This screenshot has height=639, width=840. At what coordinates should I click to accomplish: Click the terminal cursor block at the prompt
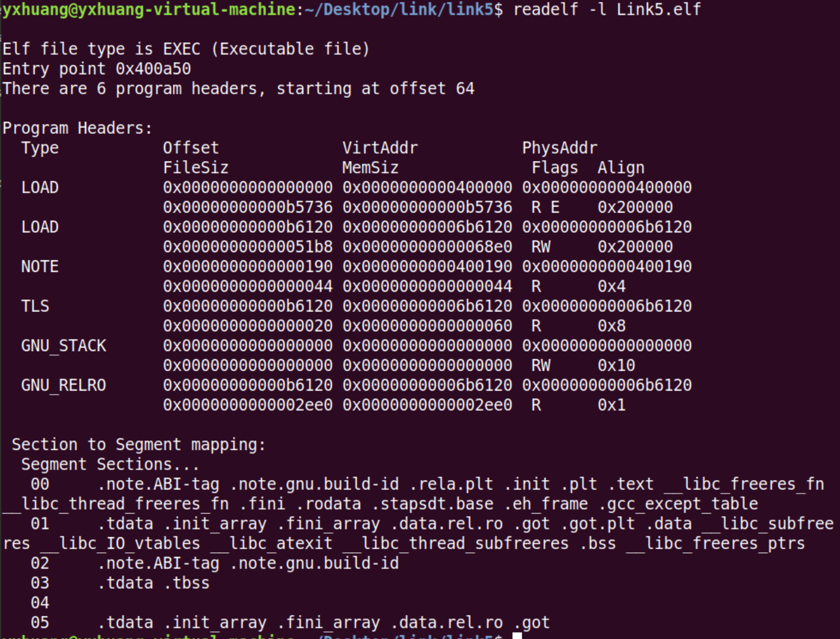click(517, 635)
